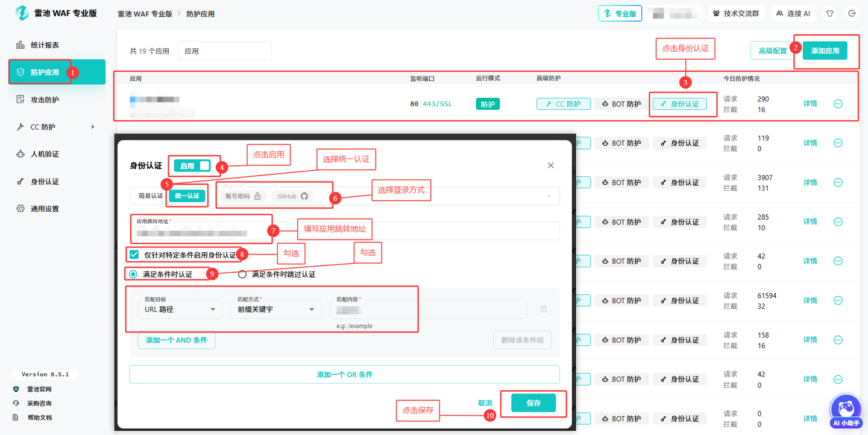Open 通用设置 in the sidebar
Screen dimensions: 868x435
coord(57,209)
